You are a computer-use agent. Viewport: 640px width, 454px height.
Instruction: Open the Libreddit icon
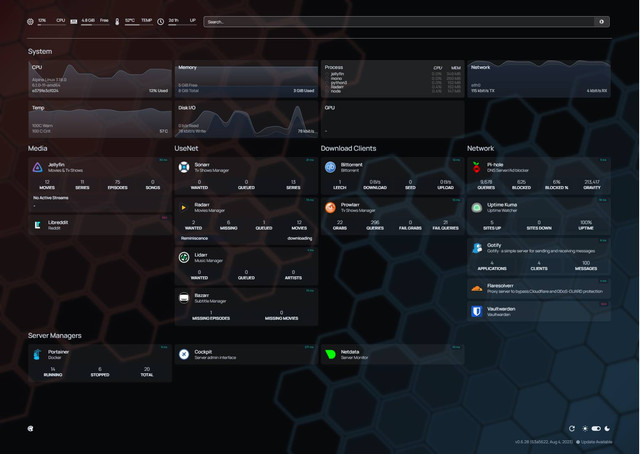(x=38, y=225)
